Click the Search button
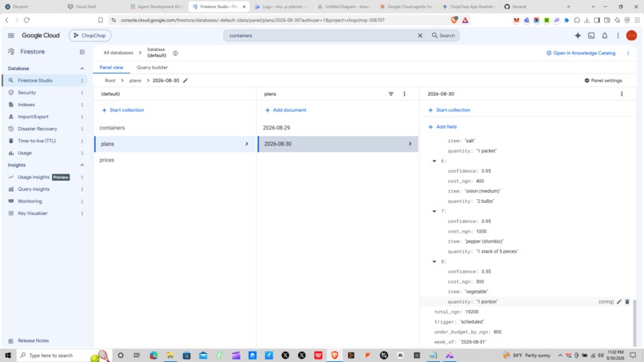 tap(443, 36)
